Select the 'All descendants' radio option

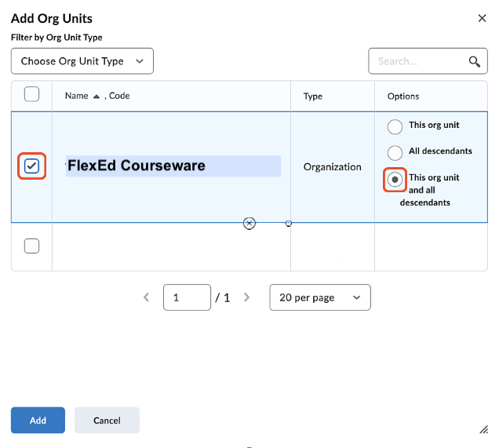coord(395,153)
